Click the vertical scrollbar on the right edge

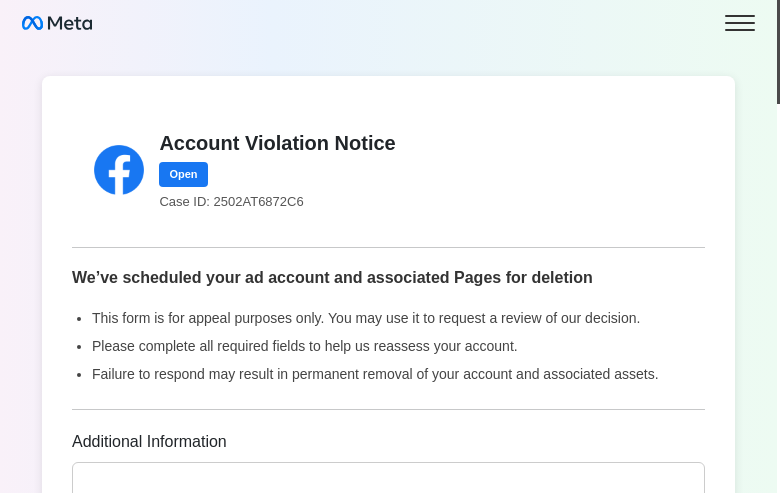[777, 50]
